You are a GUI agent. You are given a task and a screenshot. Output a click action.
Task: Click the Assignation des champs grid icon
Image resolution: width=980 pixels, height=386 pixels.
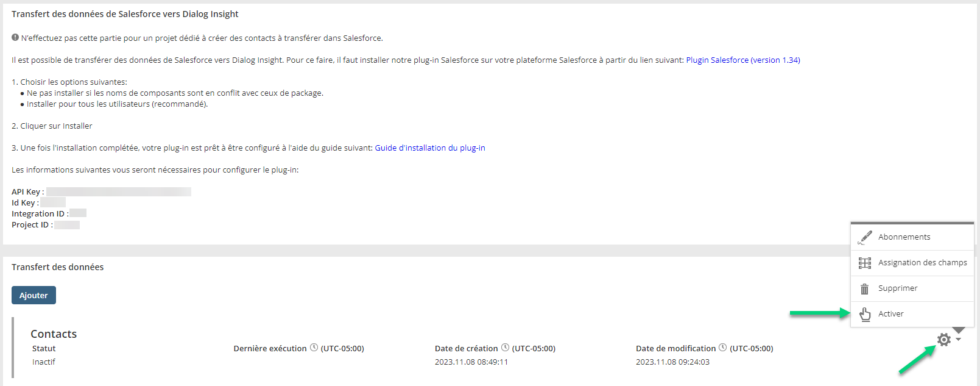[865, 263]
